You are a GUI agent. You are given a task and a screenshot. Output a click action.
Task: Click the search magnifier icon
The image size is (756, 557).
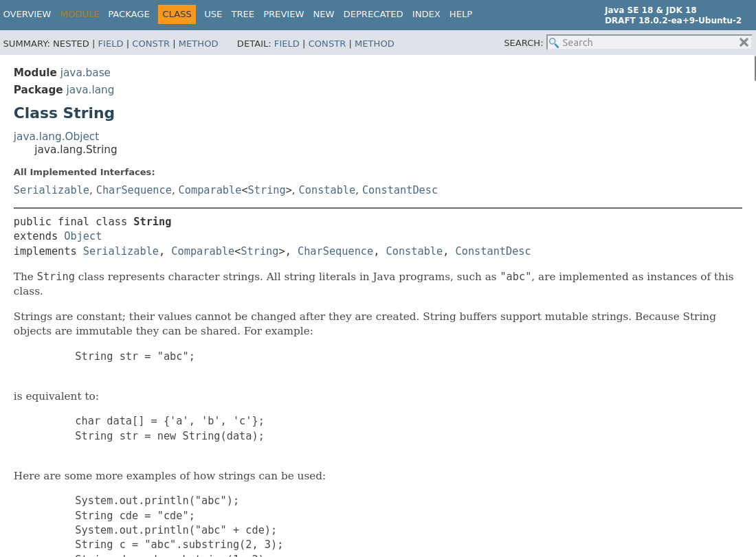(554, 43)
